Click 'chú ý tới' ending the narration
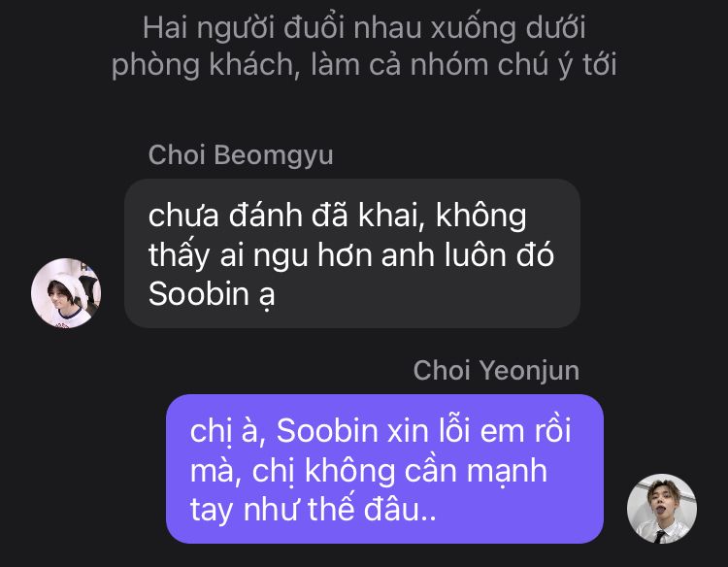728x567 pixels. [x=557, y=64]
